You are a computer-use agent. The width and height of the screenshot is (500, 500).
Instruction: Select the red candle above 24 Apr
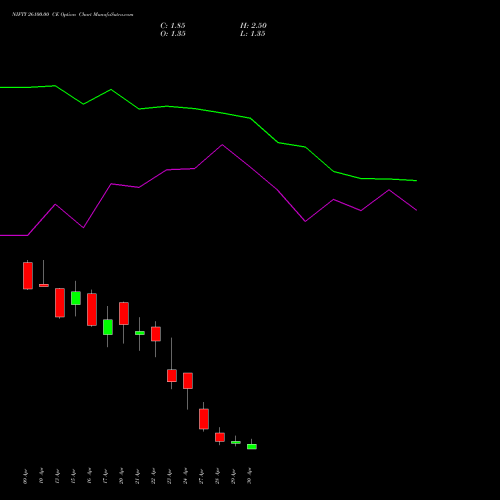click(x=188, y=381)
